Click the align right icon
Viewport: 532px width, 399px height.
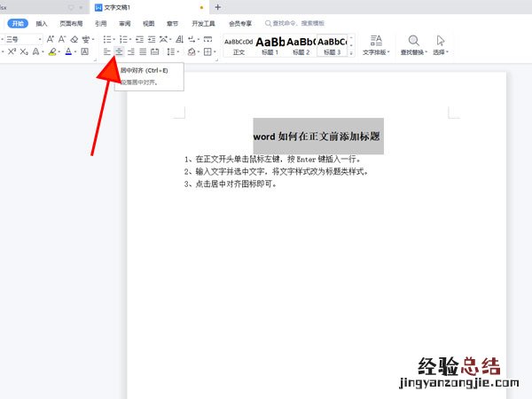point(131,52)
